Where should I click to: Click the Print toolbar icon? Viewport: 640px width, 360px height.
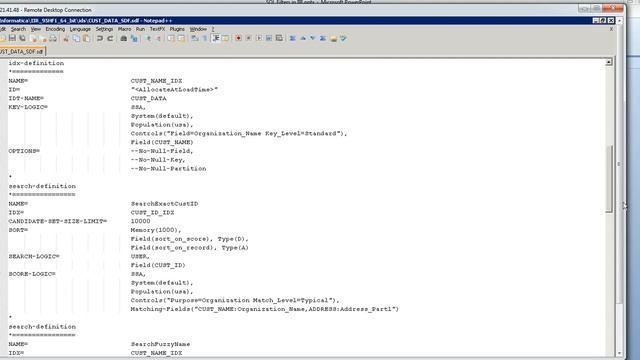click(x=53, y=38)
